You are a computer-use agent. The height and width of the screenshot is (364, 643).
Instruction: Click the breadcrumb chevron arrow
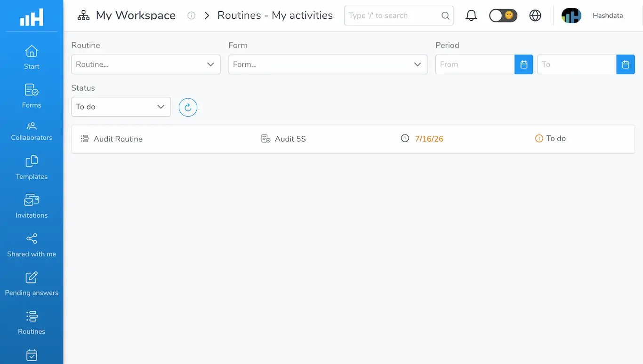pyautogui.click(x=207, y=16)
